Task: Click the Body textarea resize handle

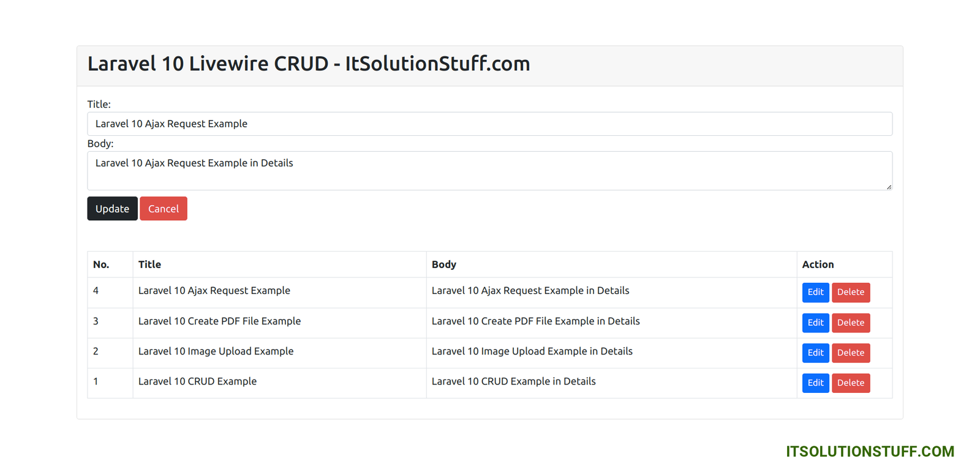Action: click(x=889, y=187)
